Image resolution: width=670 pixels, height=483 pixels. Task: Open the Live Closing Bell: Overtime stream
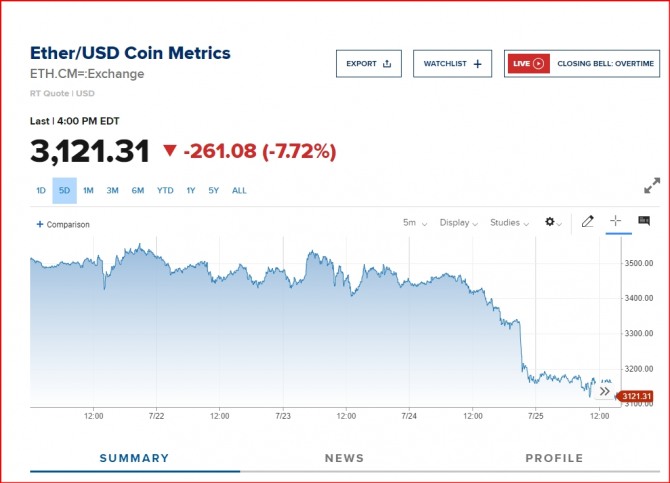pyautogui.click(x=582, y=63)
